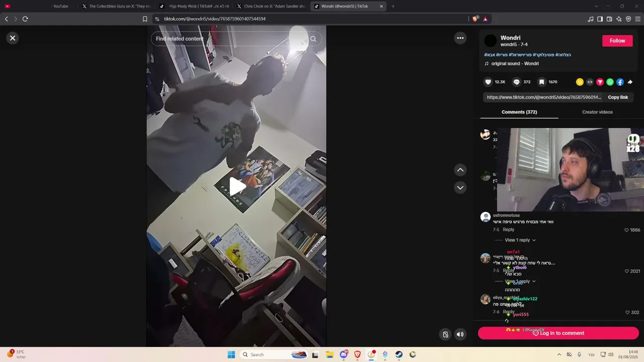Go back to the previous page
This screenshot has height=362, width=644.
7,19
